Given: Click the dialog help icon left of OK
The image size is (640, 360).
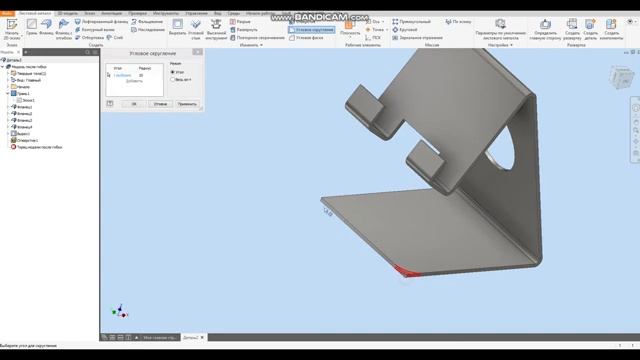Looking at the screenshot, I should pyautogui.click(x=110, y=104).
